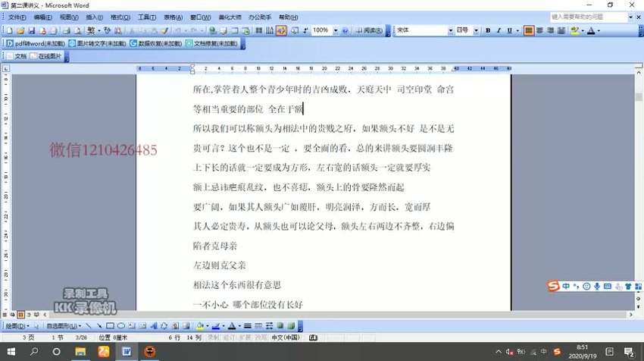Align paragraph text to the right
644x361 pixels.
point(550,30)
